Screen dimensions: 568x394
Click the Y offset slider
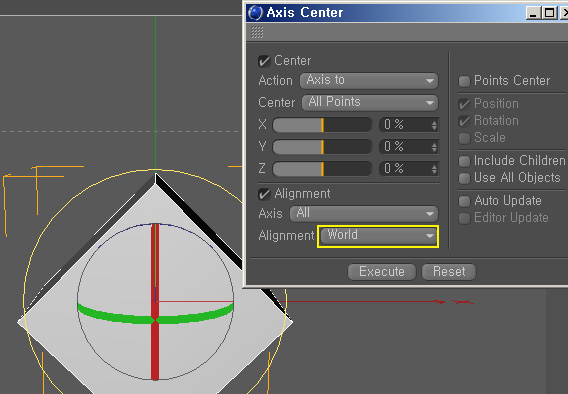tap(322, 147)
